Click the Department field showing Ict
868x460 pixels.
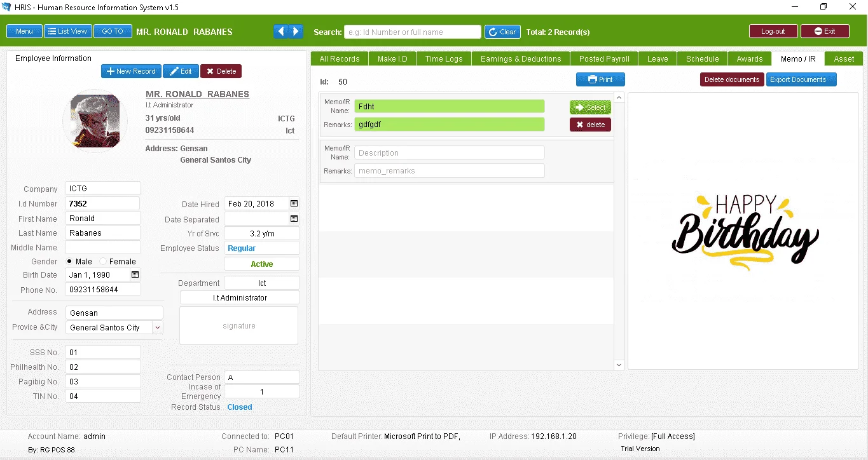261,283
